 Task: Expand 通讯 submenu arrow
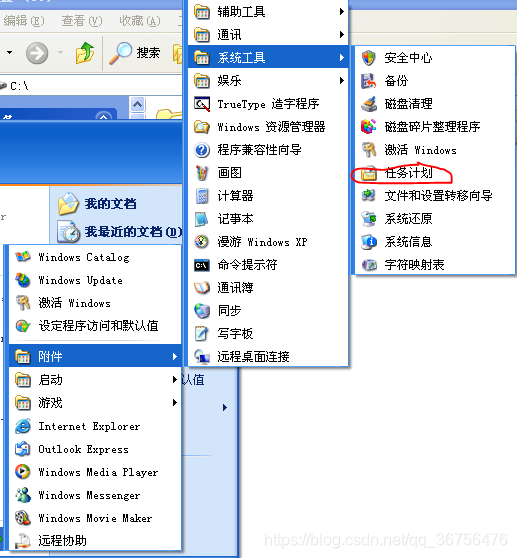342,35
